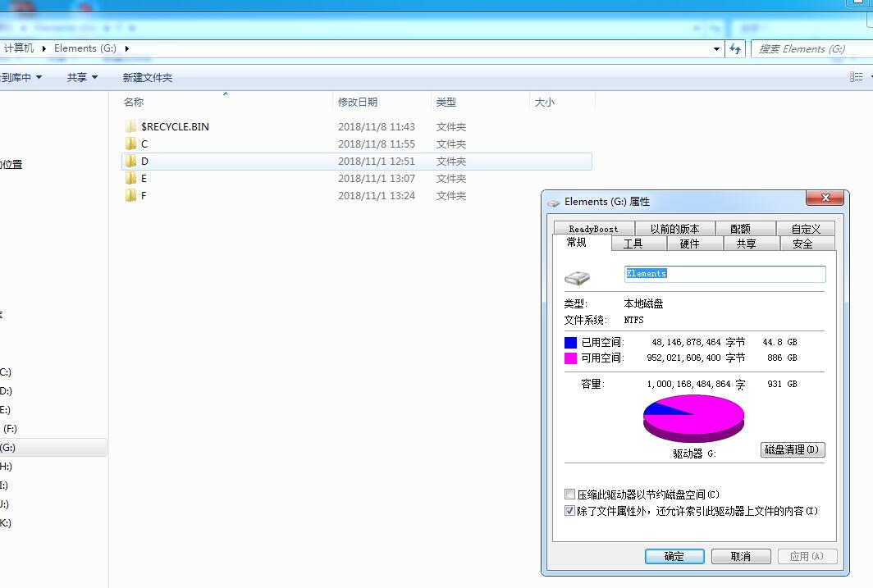
Task: Click the pie chart of disk usage
Action: tap(694, 417)
